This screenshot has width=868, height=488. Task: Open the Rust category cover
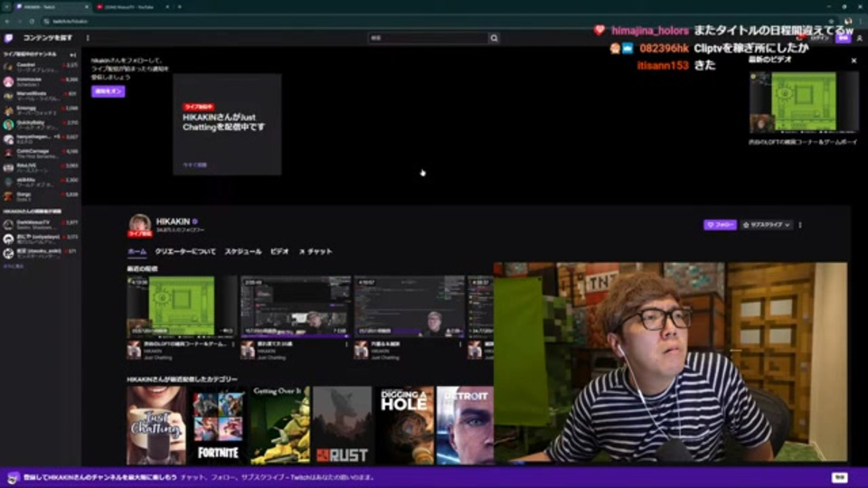(342, 426)
